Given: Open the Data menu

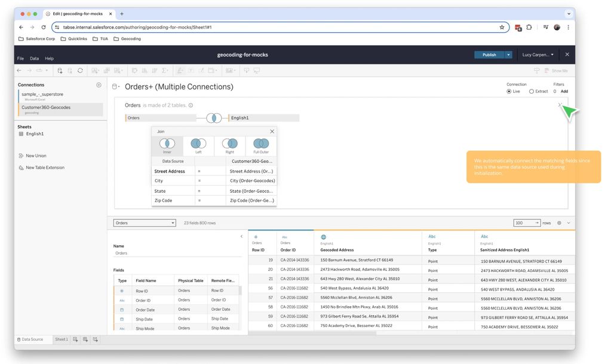Looking at the screenshot, I should 34,58.
